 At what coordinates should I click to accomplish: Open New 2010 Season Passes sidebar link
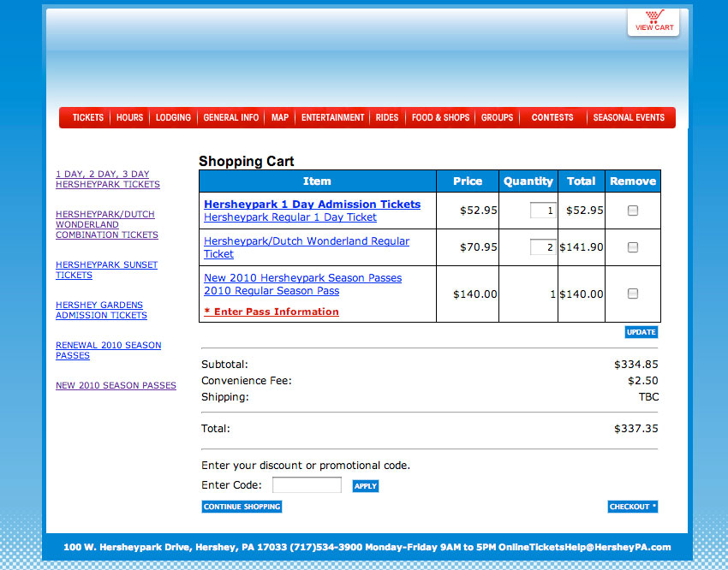(116, 385)
